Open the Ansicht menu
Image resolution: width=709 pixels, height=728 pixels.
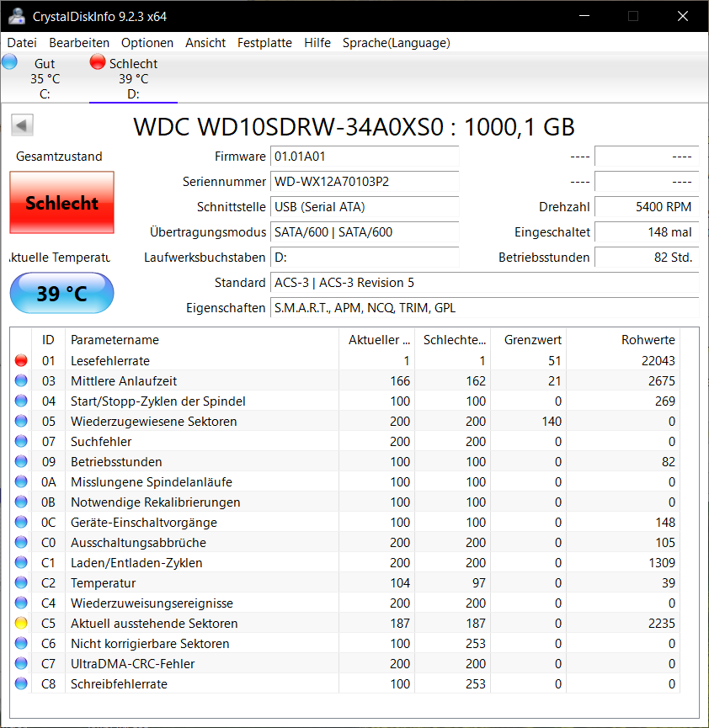(205, 43)
